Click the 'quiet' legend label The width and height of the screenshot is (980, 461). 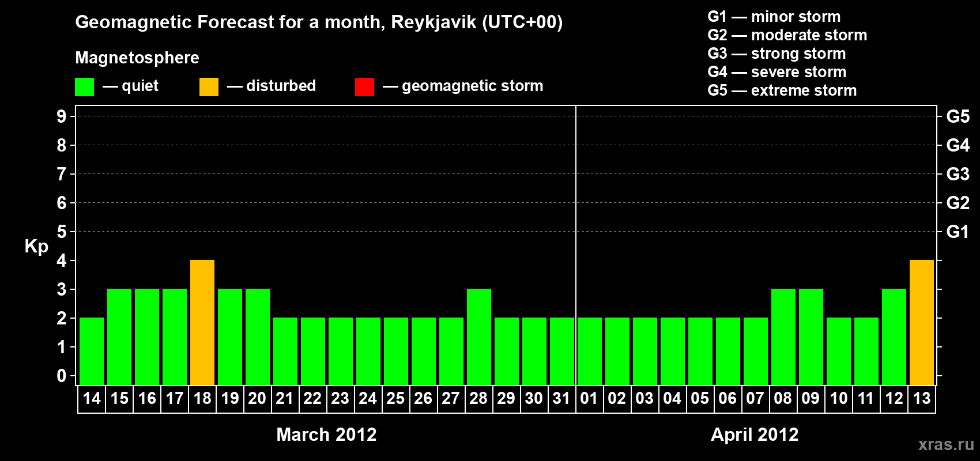tap(140, 86)
